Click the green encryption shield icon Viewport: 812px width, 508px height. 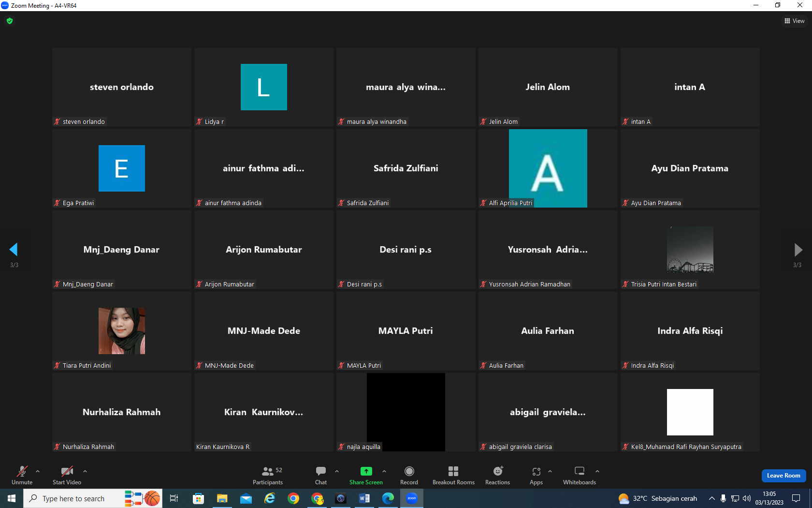click(10, 21)
